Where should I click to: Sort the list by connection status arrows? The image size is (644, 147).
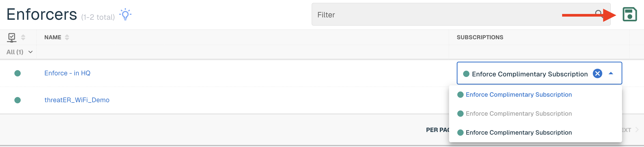pos(23,37)
